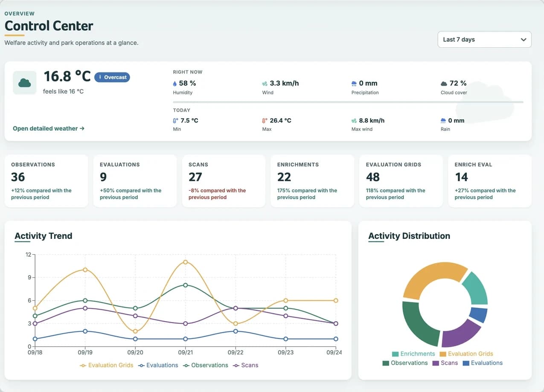Toggle Enrichments in distribution legend
Viewport: 544px width, 392px height.
coord(413,354)
